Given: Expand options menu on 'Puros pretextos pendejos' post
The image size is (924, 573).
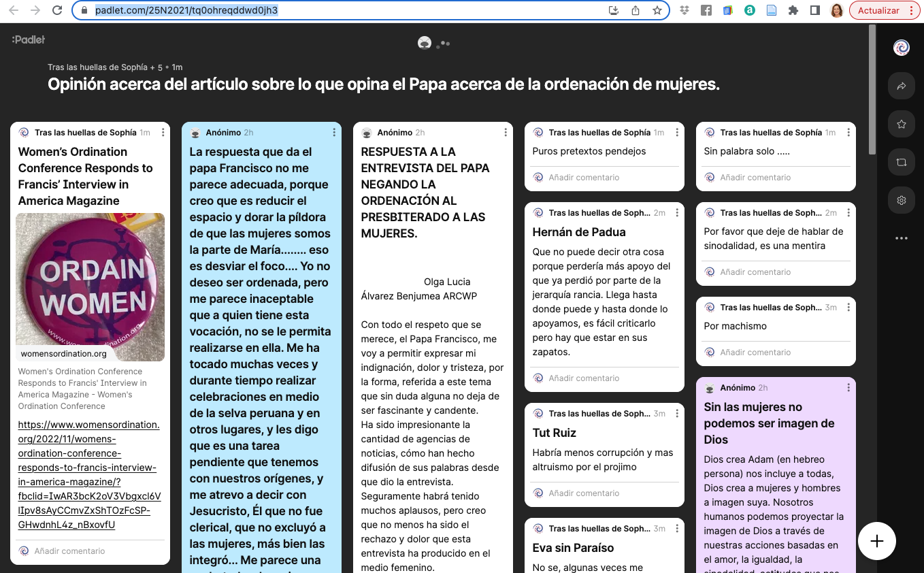Looking at the screenshot, I should click(x=677, y=133).
